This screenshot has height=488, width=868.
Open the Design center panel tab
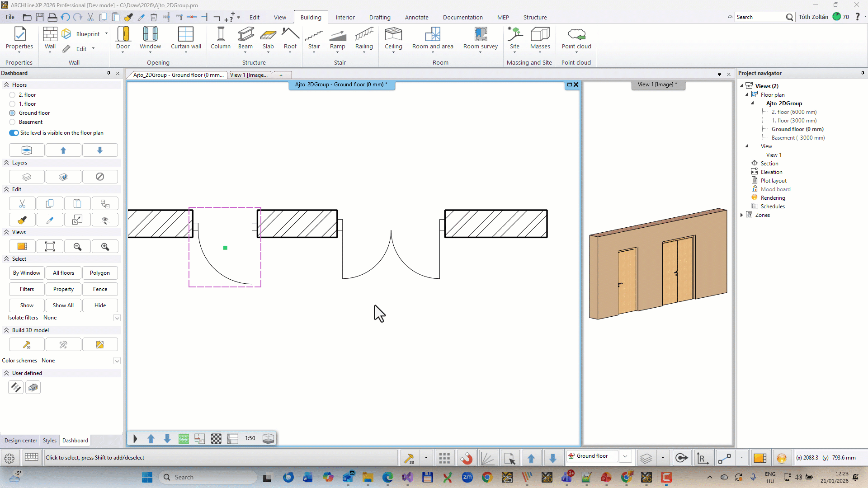[20, 441]
